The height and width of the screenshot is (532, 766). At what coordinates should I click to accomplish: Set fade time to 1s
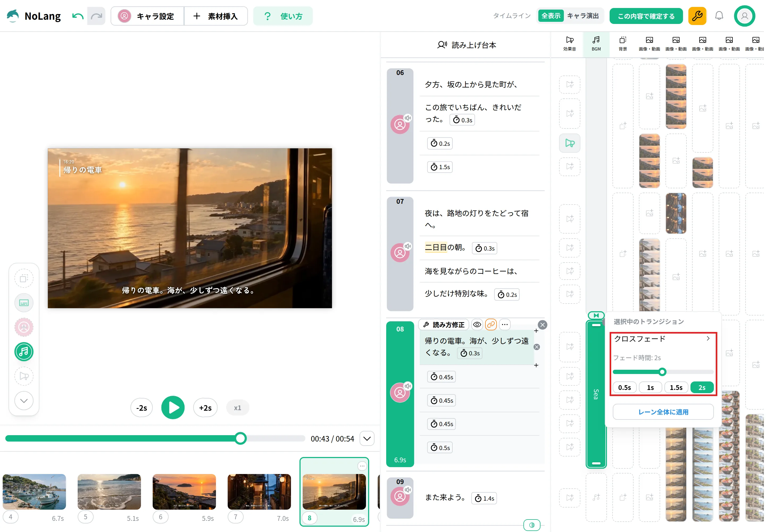tap(650, 387)
